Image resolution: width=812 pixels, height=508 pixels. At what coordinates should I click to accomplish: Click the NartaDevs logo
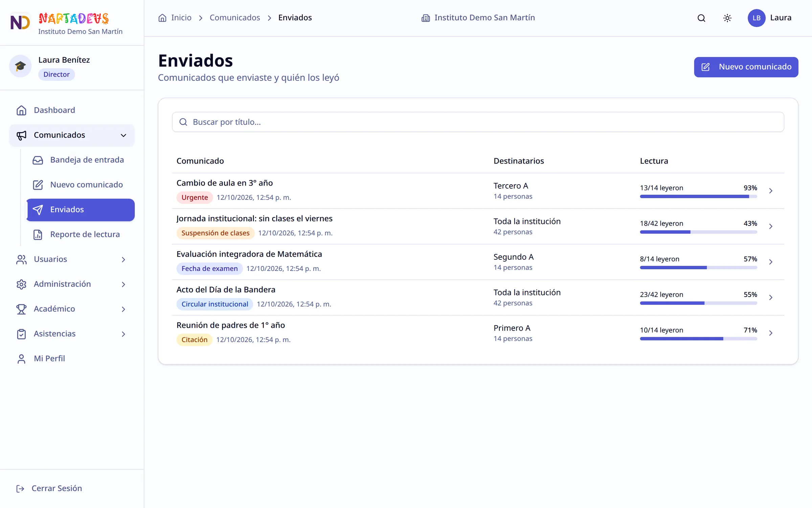point(20,22)
